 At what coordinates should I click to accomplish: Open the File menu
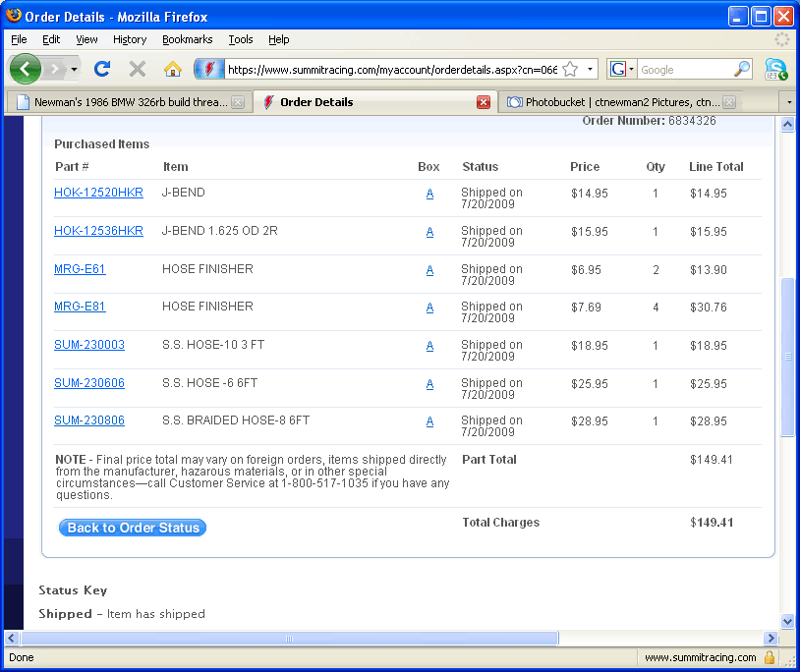point(19,39)
